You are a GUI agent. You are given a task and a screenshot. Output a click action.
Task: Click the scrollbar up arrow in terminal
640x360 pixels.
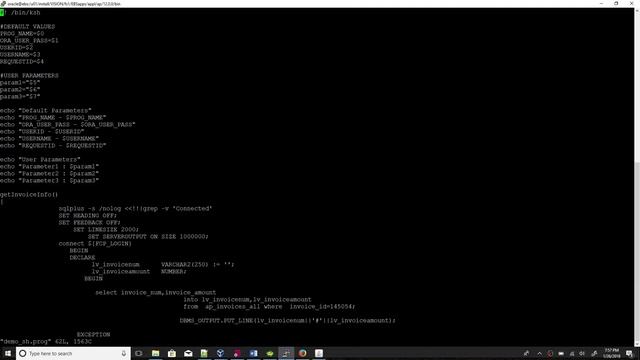[637, 10]
